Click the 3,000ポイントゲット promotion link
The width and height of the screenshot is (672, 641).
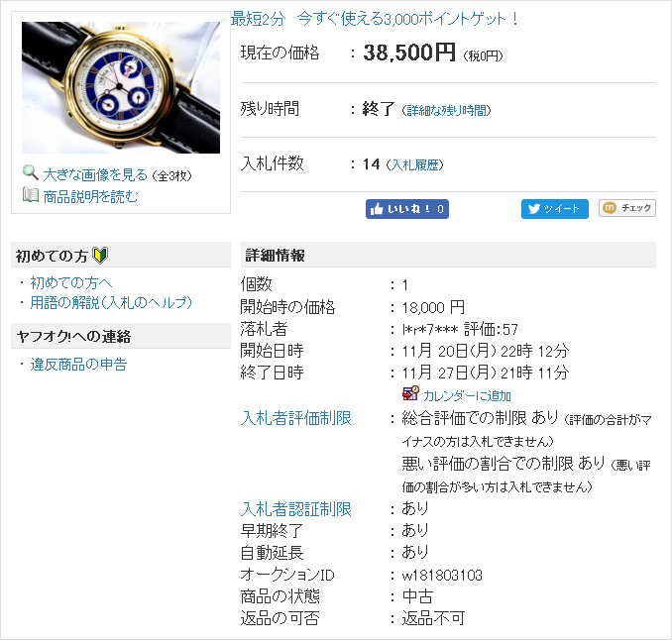375,19
